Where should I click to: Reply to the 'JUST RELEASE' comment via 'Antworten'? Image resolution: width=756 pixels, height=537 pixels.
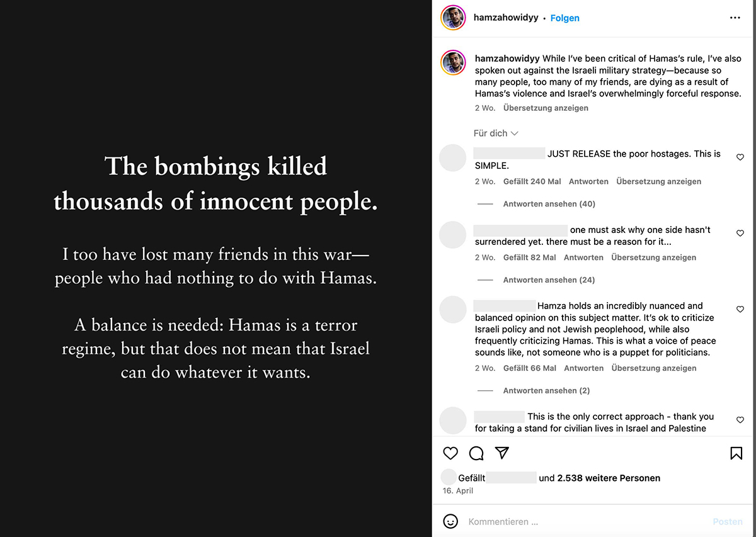tap(588, 181)
